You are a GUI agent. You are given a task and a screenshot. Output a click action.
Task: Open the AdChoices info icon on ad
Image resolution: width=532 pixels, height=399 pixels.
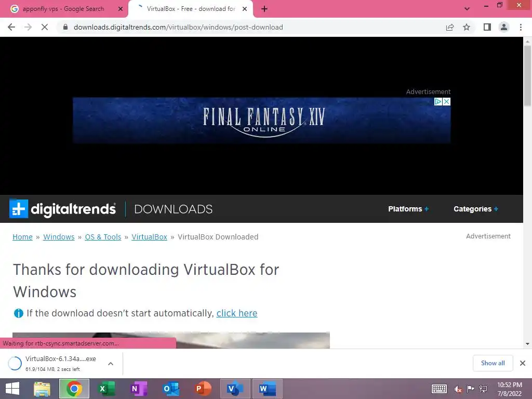438,101
